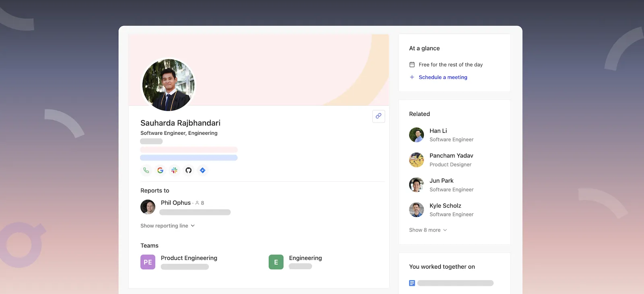Image resolution: width=644 pixels, height=294 pixels.
Task: Open the Slack icon on the profile
Action: [174, 171]
